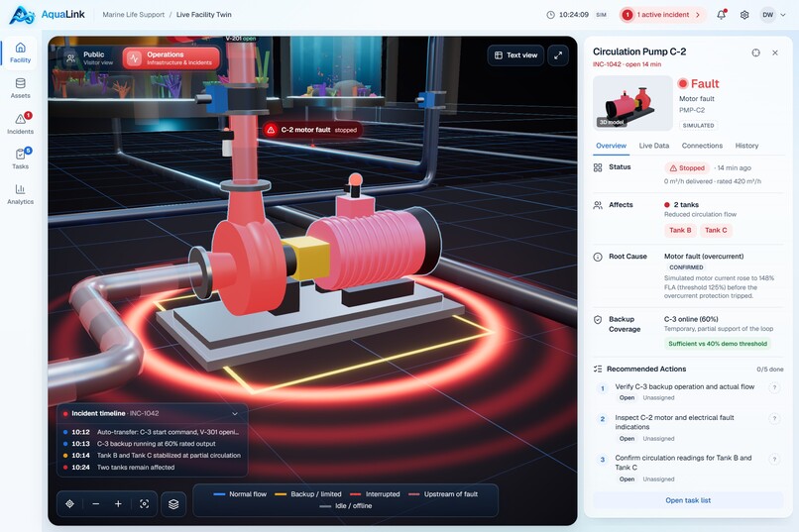
Task: Select the History tab
Action: (x=746, y=146)
